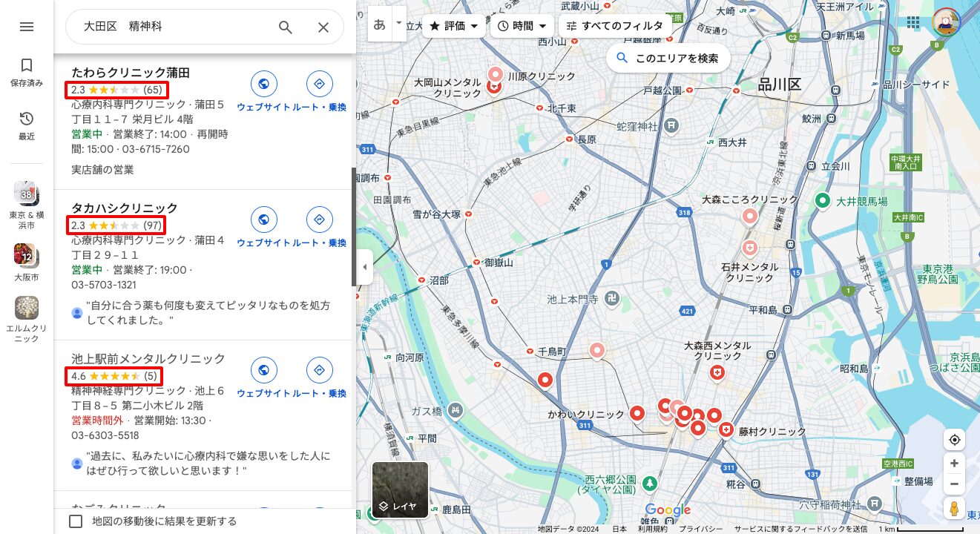Click the 藤村クリニック map pin
Screen dimensions: 980x534
point(726,430)
